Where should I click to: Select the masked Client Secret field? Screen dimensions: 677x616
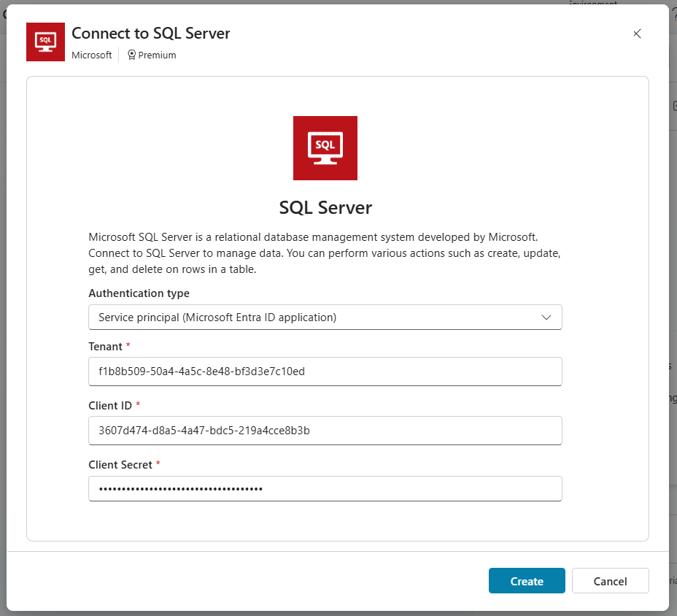(x=325, y=489)
